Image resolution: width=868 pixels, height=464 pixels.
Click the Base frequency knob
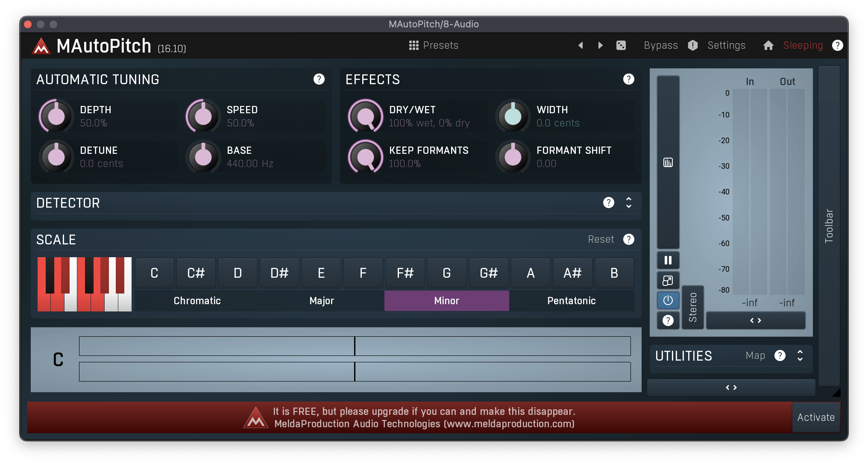pos(203,157)
